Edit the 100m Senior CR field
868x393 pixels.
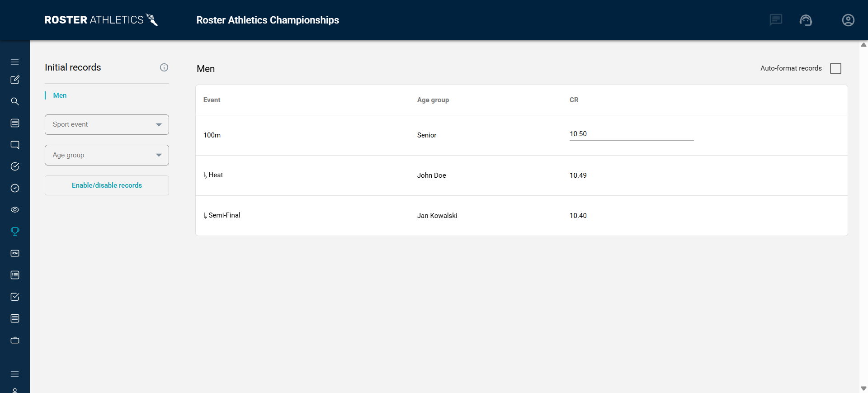click(631, 134)
